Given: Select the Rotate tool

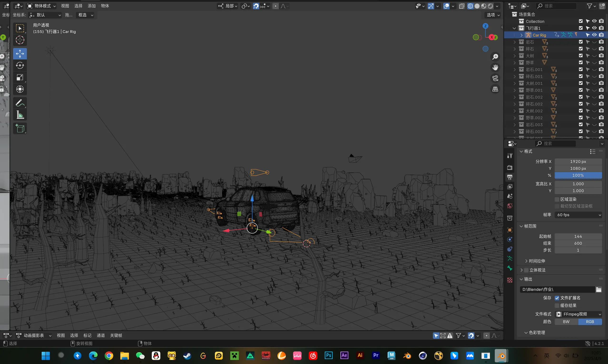Looking at the screenshot, I should pyautogui.click(x=20, y=66).
